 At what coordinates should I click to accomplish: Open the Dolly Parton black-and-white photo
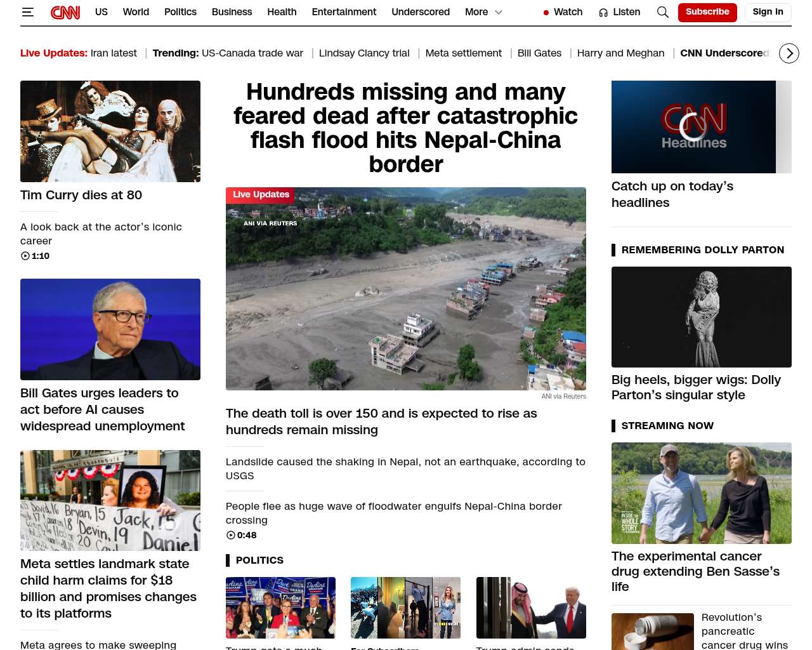(702, 317)
